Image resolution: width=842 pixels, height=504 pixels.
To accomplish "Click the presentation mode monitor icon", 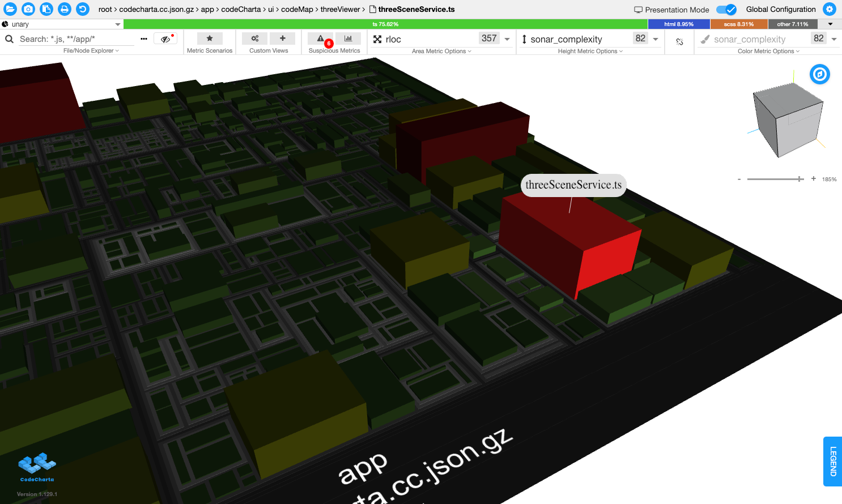I will click(638, 10).
